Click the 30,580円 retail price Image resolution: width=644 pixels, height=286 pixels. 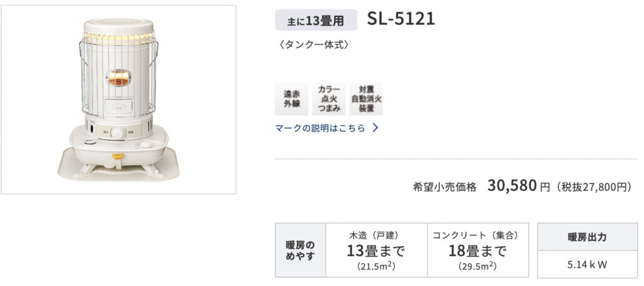tap(518, 186)
